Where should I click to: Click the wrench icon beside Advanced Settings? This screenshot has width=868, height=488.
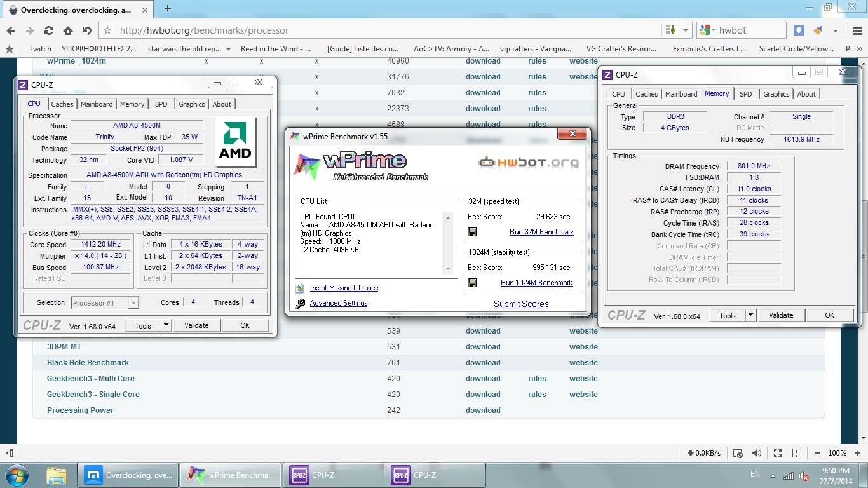pos(301,304)
